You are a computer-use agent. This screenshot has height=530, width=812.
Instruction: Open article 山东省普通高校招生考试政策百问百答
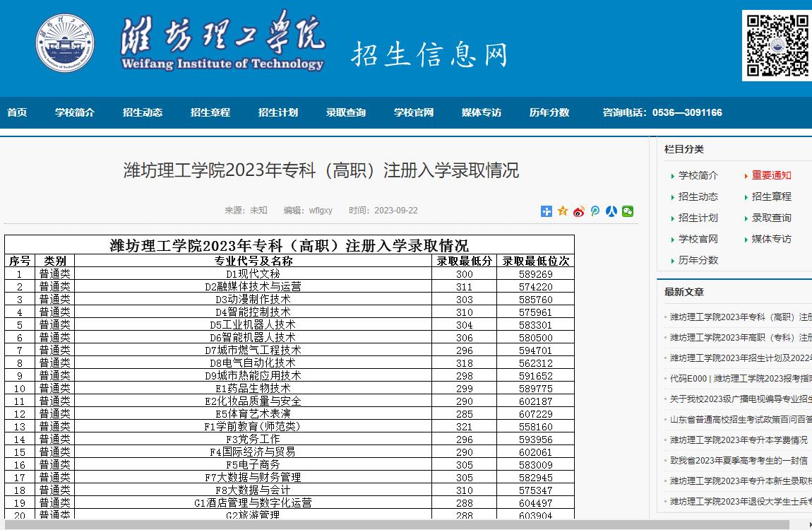click(741, 420)
